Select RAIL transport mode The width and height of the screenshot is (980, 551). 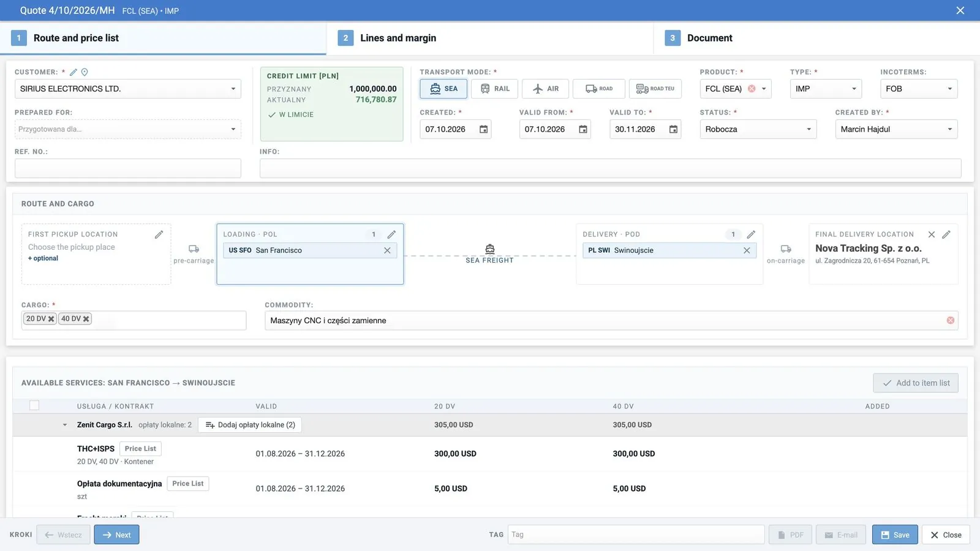(495, 89)
